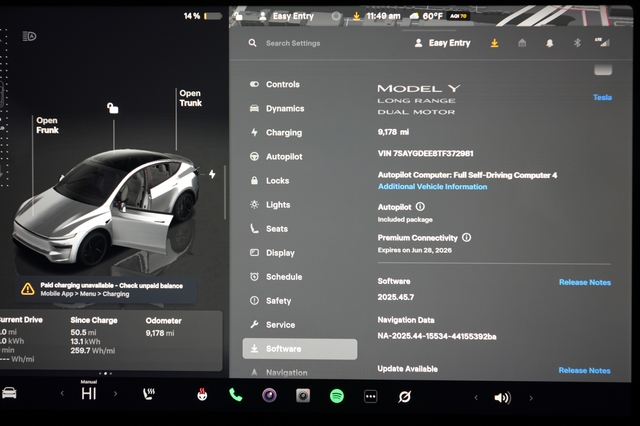Select Safety in the settings sidebar
The image size is (640, 426).
click(x=270, y=301)
